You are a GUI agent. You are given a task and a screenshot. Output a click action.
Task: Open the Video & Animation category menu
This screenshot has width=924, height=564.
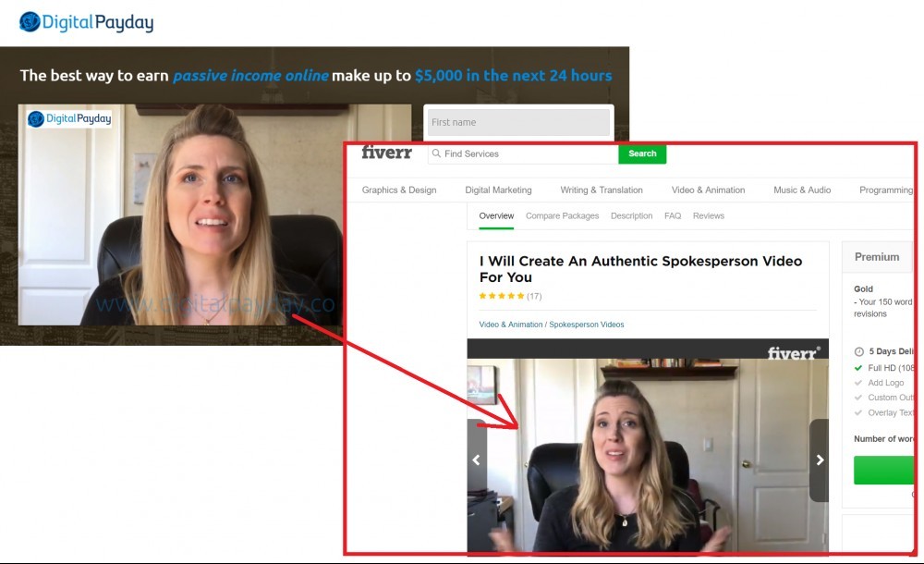(x=708, y=190)
